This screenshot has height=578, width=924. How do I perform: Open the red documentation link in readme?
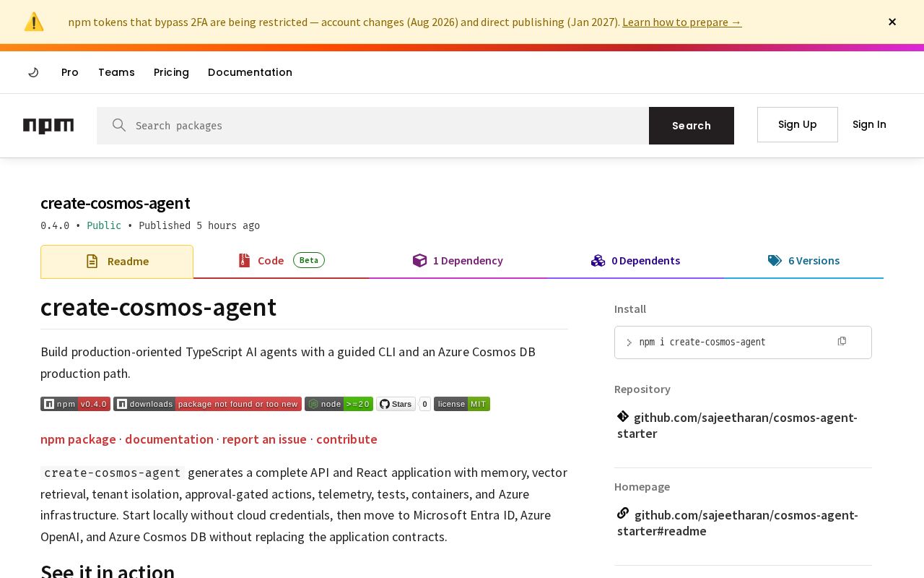tap(169, 439)
